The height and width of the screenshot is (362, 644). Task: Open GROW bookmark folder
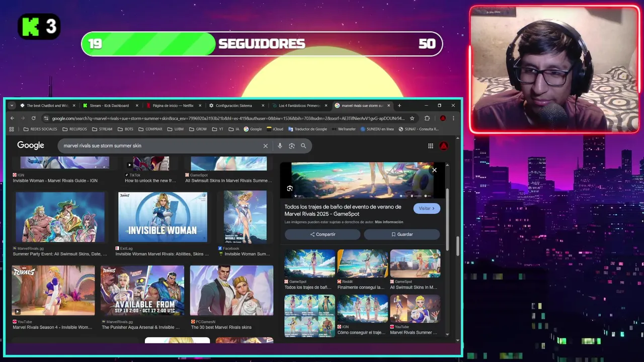coord(198,129)
